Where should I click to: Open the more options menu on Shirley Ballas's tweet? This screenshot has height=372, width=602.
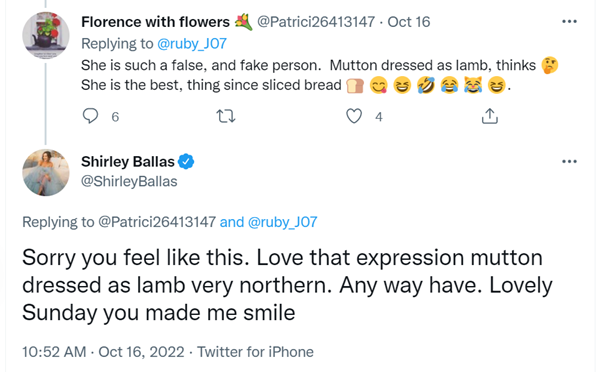(x=569, y=161)
